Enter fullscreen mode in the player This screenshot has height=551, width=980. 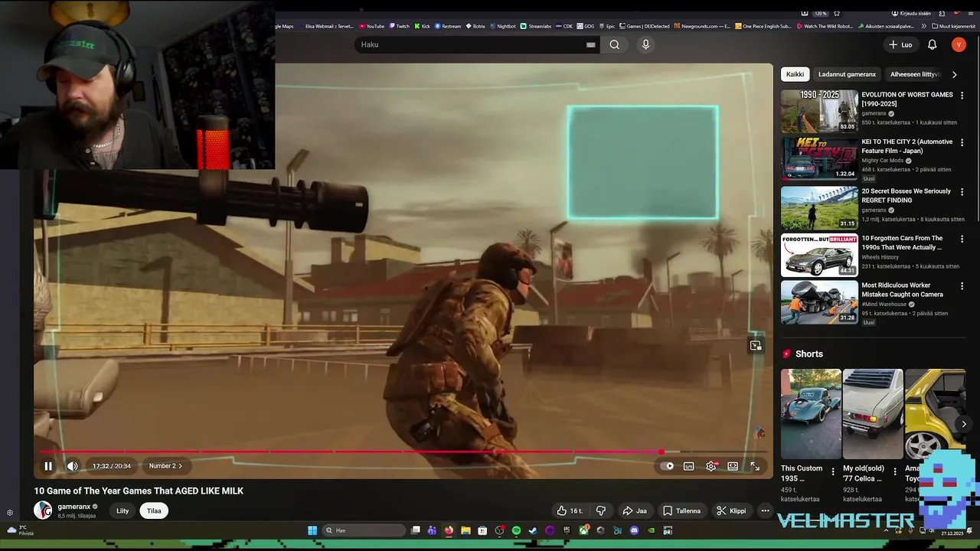[755, 466]
